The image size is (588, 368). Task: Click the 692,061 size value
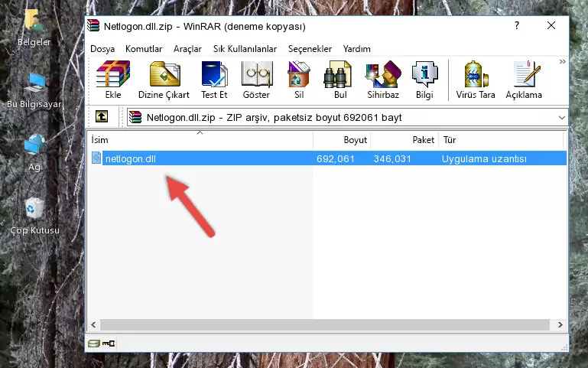[335, 158]
